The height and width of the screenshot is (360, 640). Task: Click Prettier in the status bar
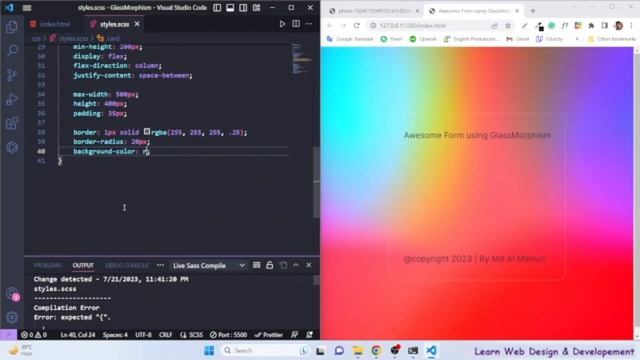coord(269,335)
